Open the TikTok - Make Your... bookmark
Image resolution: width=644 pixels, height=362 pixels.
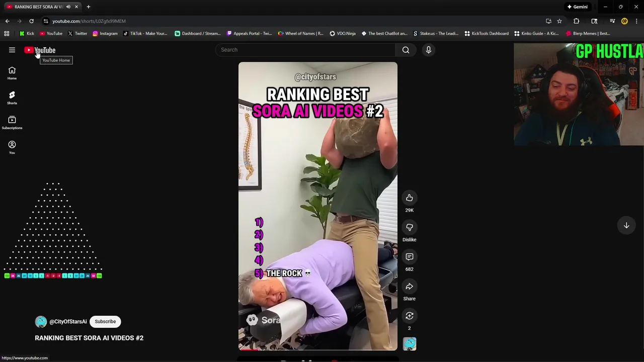(x=145, y=34)
